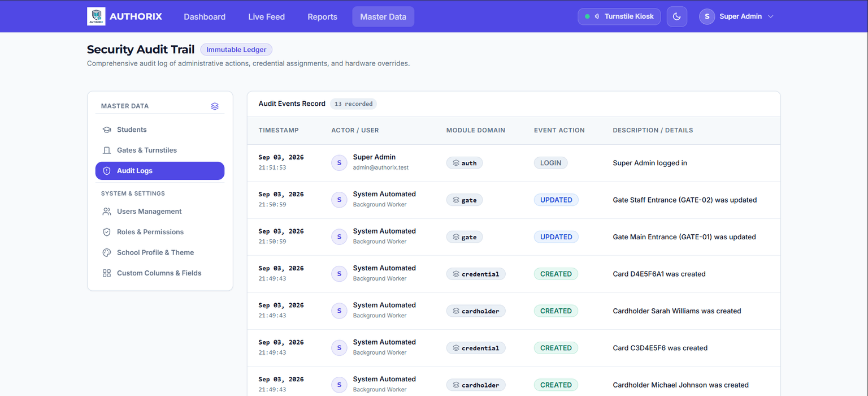The height and width of the screenshot is (396, 868).
Task: Open Custom Columns & Fields
Action: point(160,273)
